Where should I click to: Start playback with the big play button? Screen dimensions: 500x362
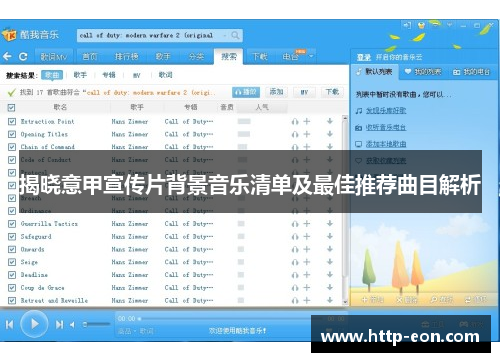pos(34,324)
